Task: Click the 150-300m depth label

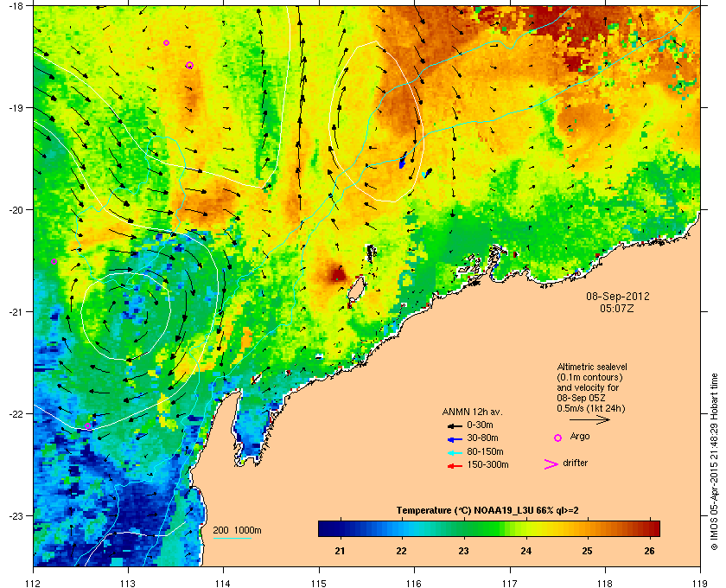Action: coord(487,464)
